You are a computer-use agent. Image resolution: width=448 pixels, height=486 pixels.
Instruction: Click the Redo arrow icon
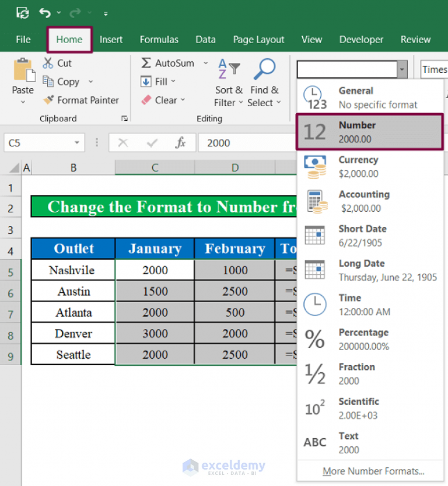tap(75, 13)
